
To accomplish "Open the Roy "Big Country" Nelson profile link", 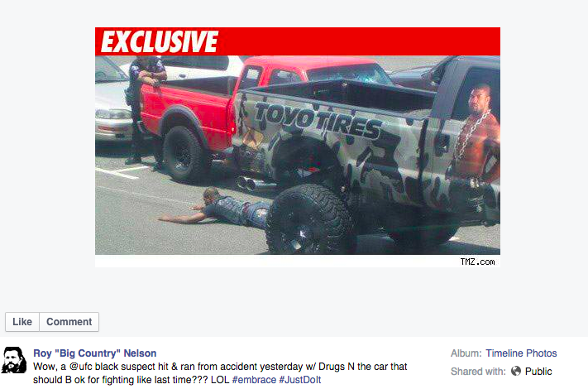I will (95, 353).
